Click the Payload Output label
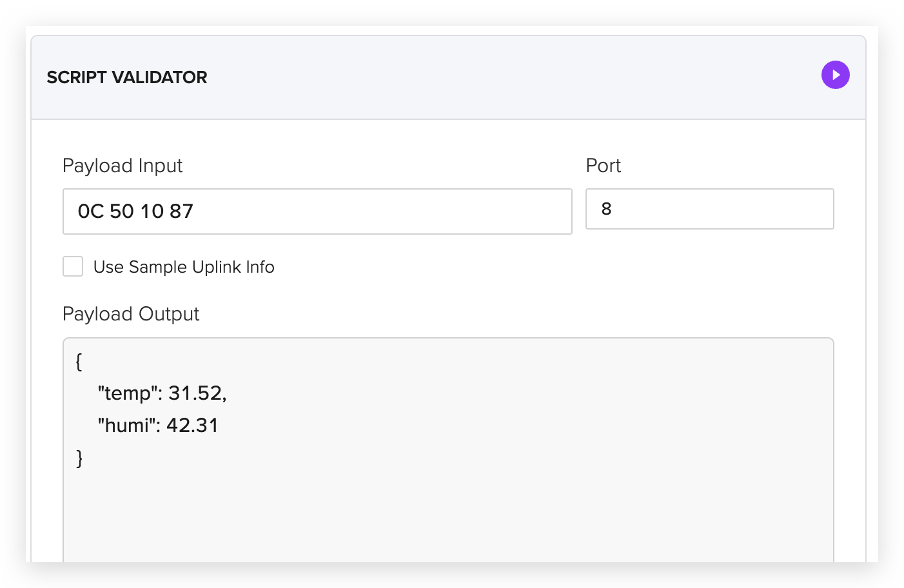This screenshot has width=904, height=588. point(131,314)
